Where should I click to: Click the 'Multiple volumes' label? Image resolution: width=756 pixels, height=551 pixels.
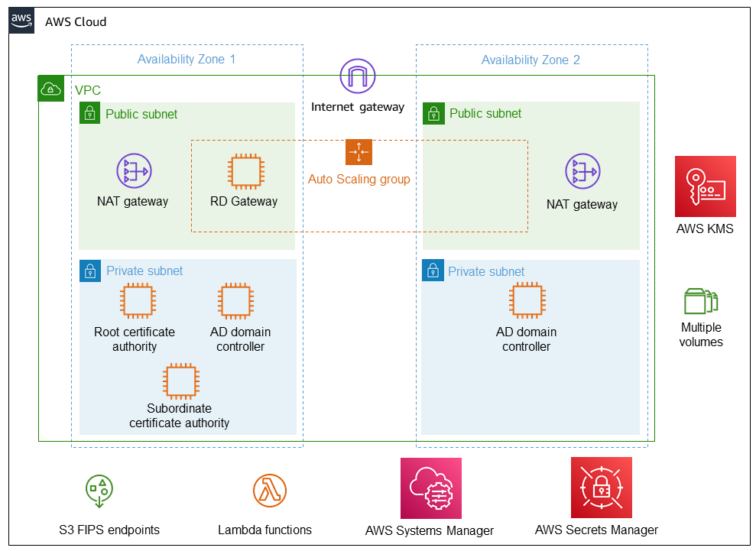(x=701, y=335)
